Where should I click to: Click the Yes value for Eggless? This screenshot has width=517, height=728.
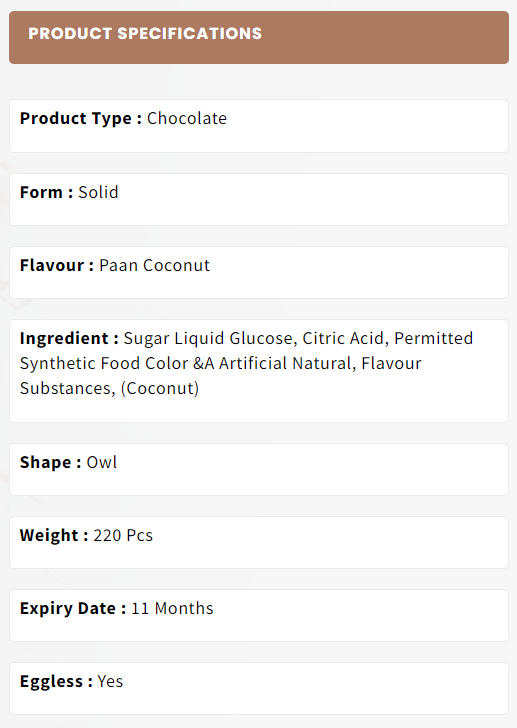pyautogui.click(x=110, y=682)
